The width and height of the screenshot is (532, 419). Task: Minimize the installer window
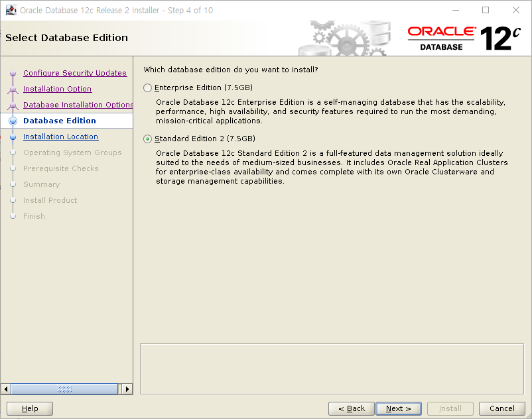click(456, 10)
